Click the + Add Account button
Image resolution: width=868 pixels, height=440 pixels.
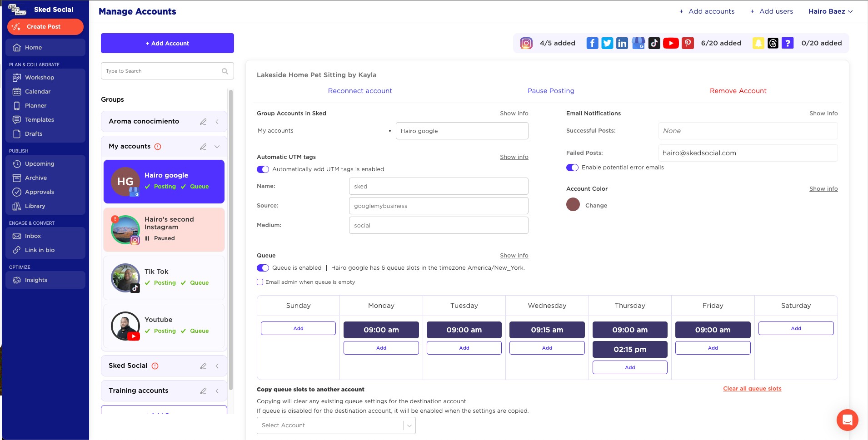[x=167, y=43]
